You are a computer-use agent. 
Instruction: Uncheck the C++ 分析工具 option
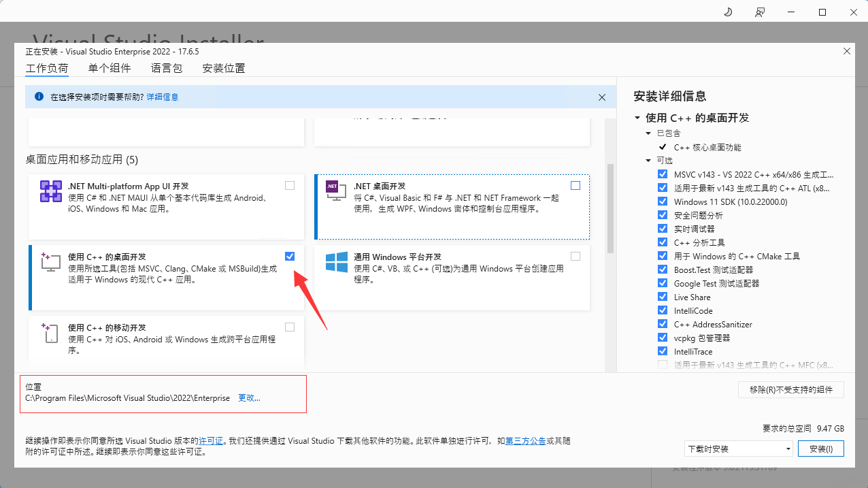click(663, 242)
